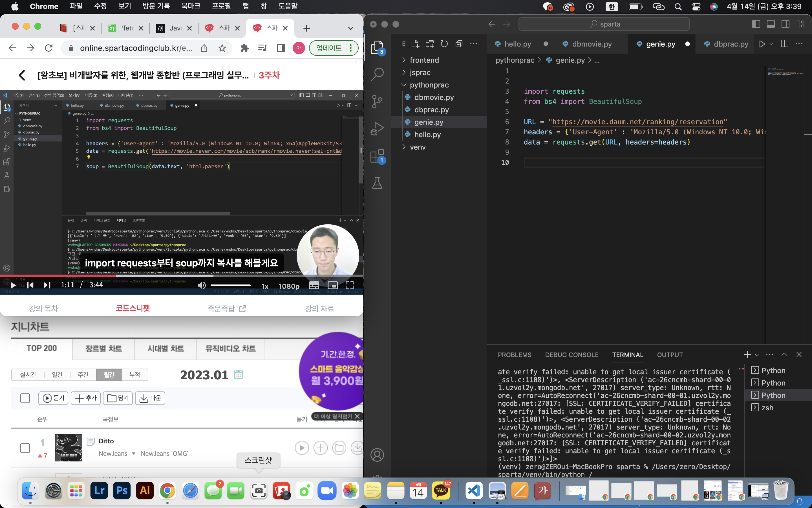
Task: Open the Extensions view in VS Code
Action: pyautogui.click(x=377, y=156)
